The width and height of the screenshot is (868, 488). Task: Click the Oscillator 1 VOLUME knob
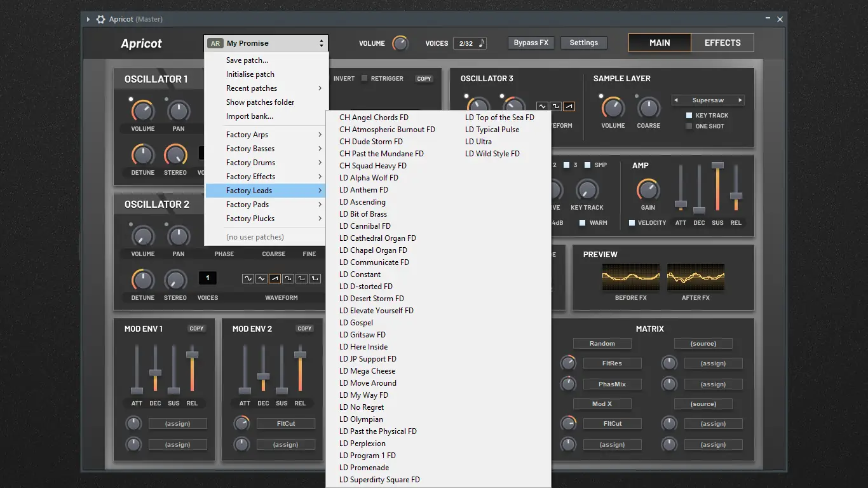[x=143, y=111]
